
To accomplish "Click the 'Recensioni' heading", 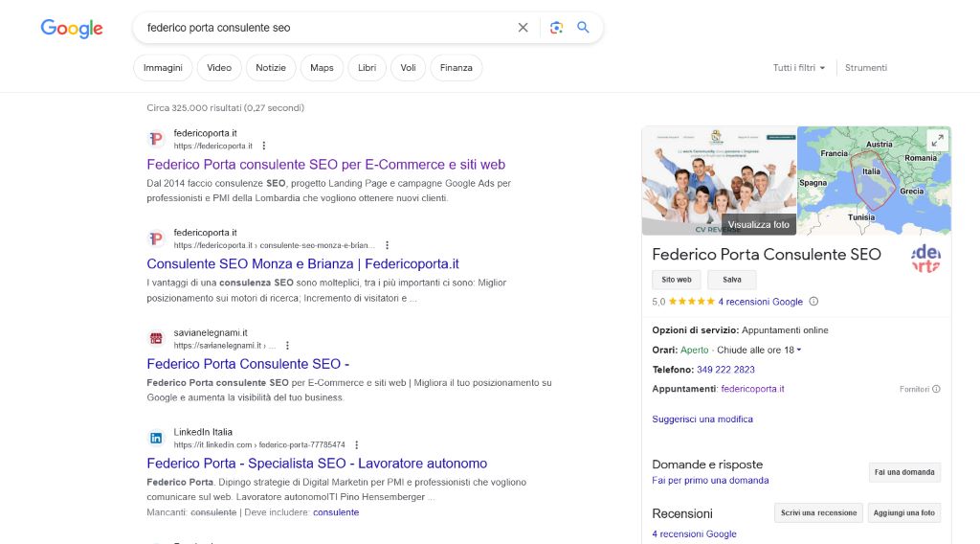I will 681,514.
